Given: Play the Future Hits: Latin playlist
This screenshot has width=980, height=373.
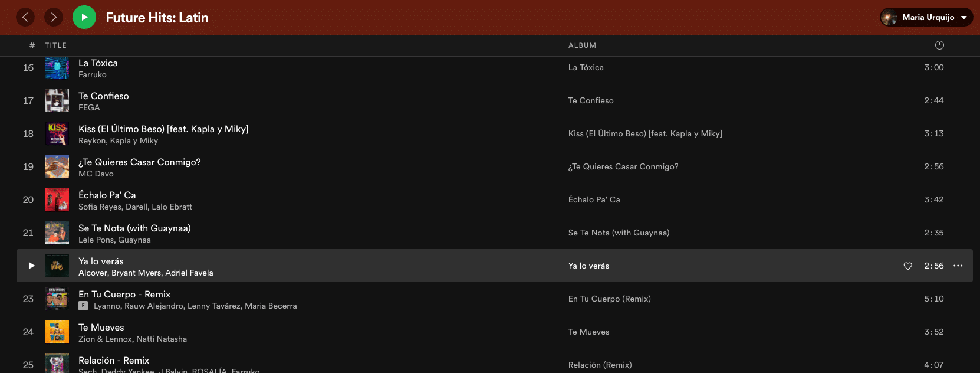Looking at the screenshot, I should [x=84, y=17].
